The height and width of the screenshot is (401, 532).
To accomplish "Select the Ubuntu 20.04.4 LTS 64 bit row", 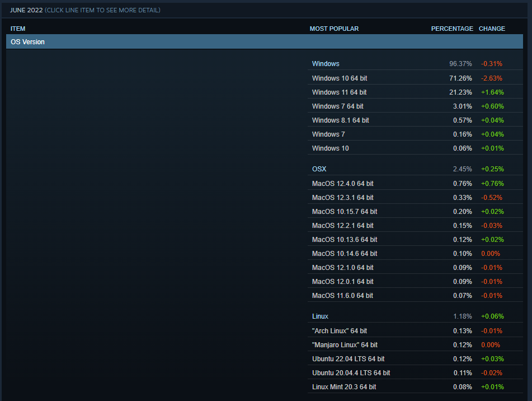I will (415, 373).
